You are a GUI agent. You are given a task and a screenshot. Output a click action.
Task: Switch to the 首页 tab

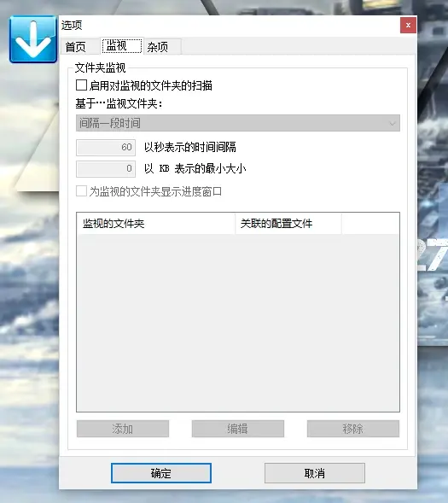76,47
